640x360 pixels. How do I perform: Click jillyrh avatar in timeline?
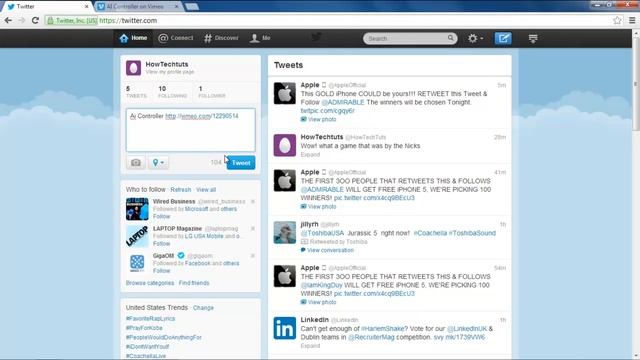coord(284,233)
